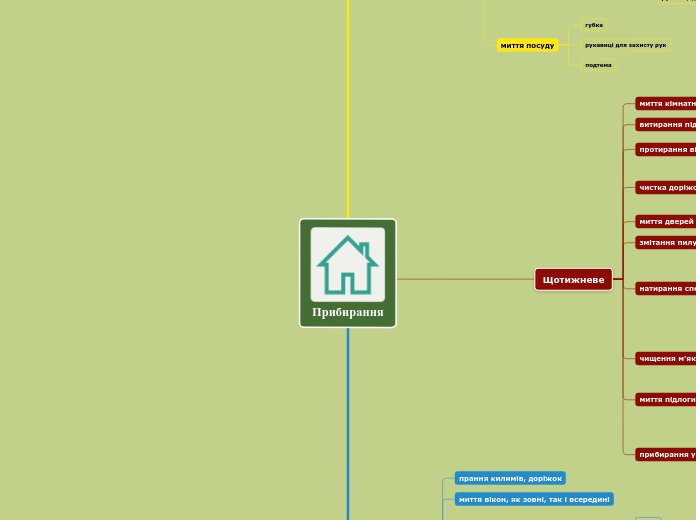Select the yellow 'миття посуду' node
696x520 pixels.
point(527,45)
